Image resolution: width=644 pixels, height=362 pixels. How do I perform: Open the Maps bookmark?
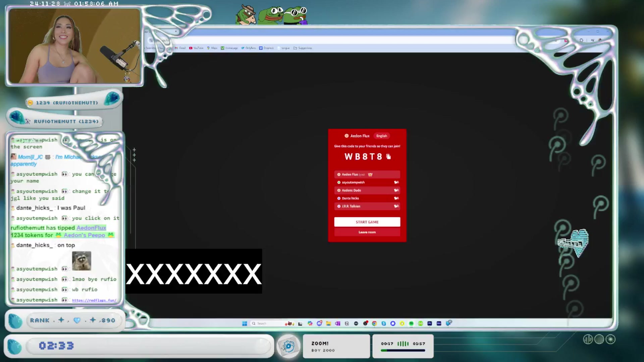212,48
